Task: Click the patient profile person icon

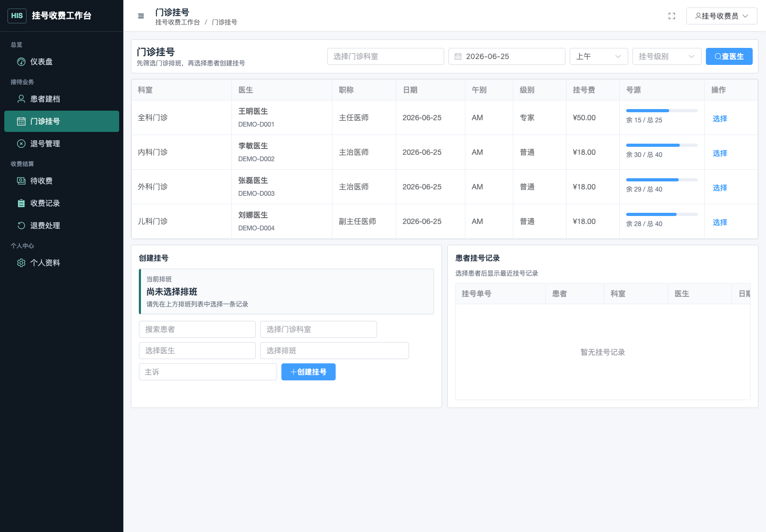Action: click(21, 99)
